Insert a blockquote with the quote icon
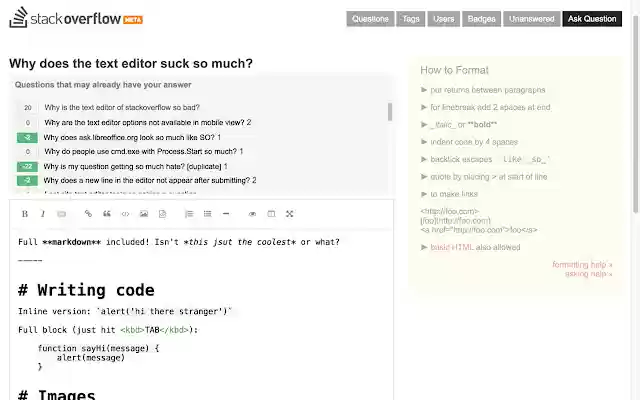This screenshot has width=640, height=400. [x=107, y=214]
